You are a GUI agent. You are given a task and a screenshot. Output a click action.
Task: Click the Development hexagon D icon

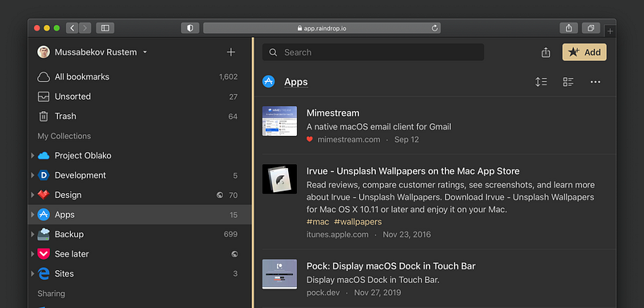pos(43,175)
